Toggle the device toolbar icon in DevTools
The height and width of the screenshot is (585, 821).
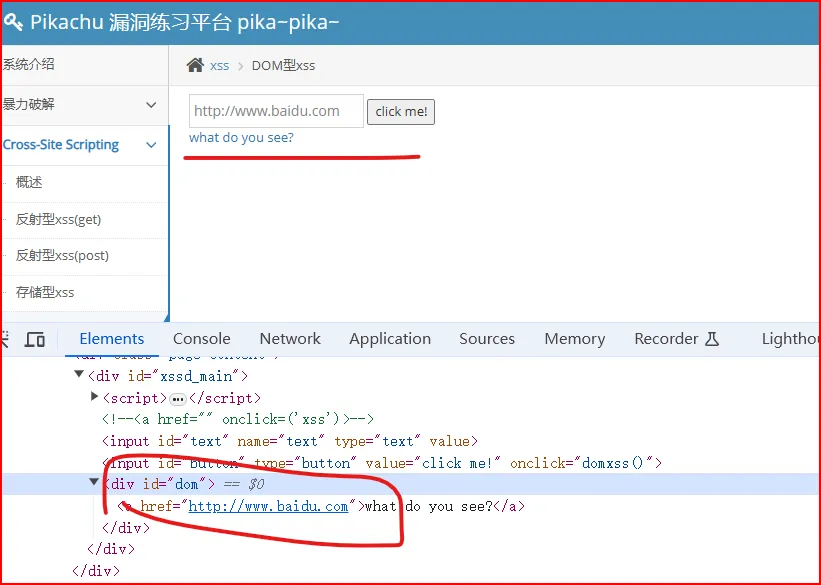35,339
